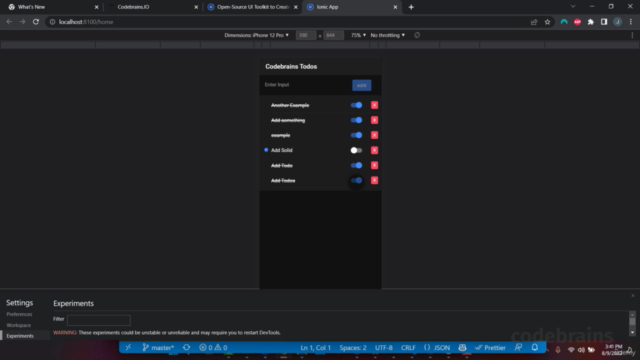The image size is (640, 360).
Task: Click Ln 1, Col 1 in status bar
Action: point(316,347)
